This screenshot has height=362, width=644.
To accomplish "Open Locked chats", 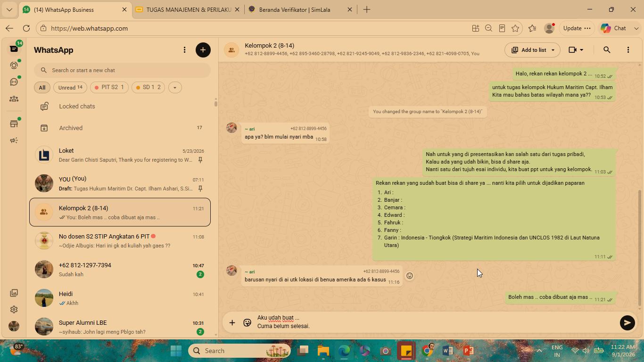I will coord(120,107).
